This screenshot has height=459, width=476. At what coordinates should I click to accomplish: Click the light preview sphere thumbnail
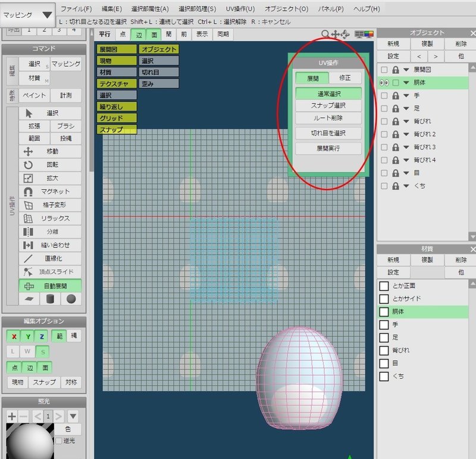pos(30,441)
